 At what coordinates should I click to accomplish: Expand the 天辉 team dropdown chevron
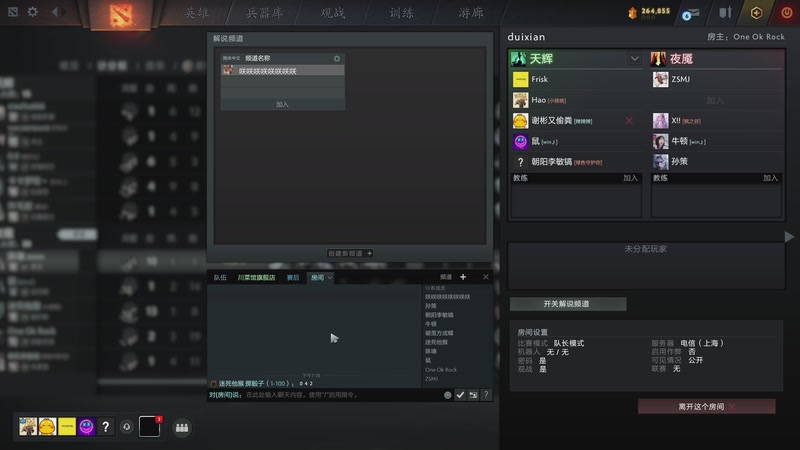coord(634,59)
